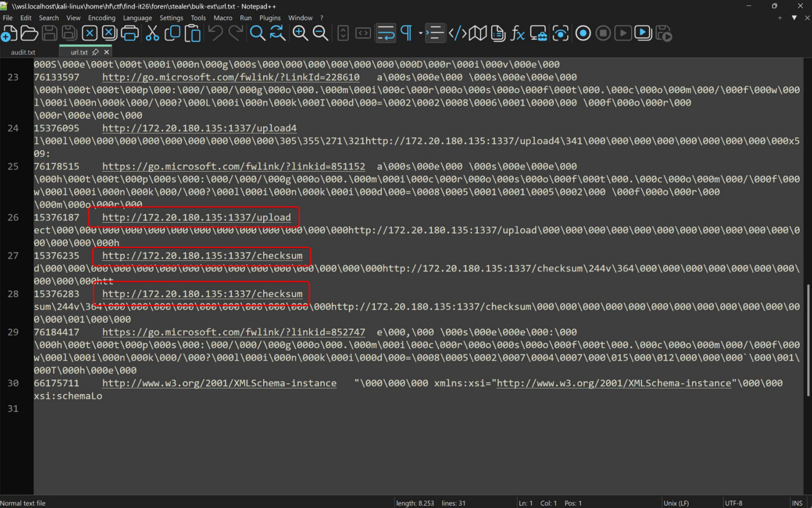
Task: Open a file with the folder icon
Action: tap(29, 33)
